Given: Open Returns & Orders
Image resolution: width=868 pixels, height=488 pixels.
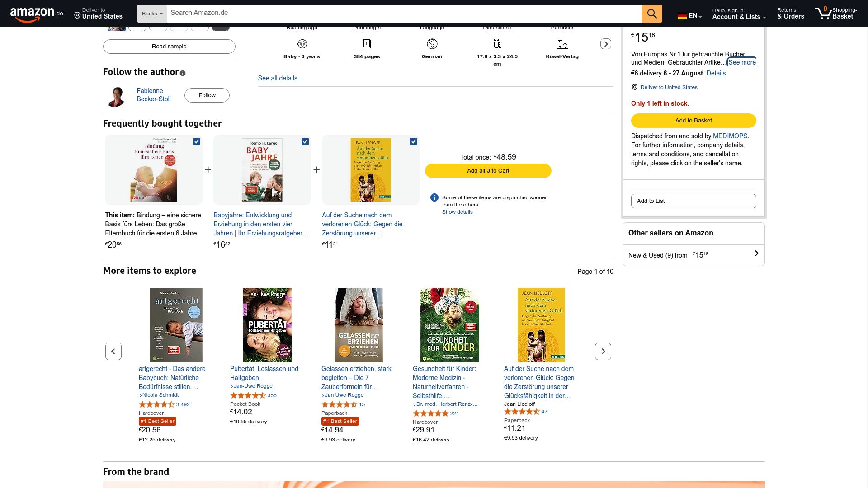Looking at the screenshot, I should pos(790,14).
